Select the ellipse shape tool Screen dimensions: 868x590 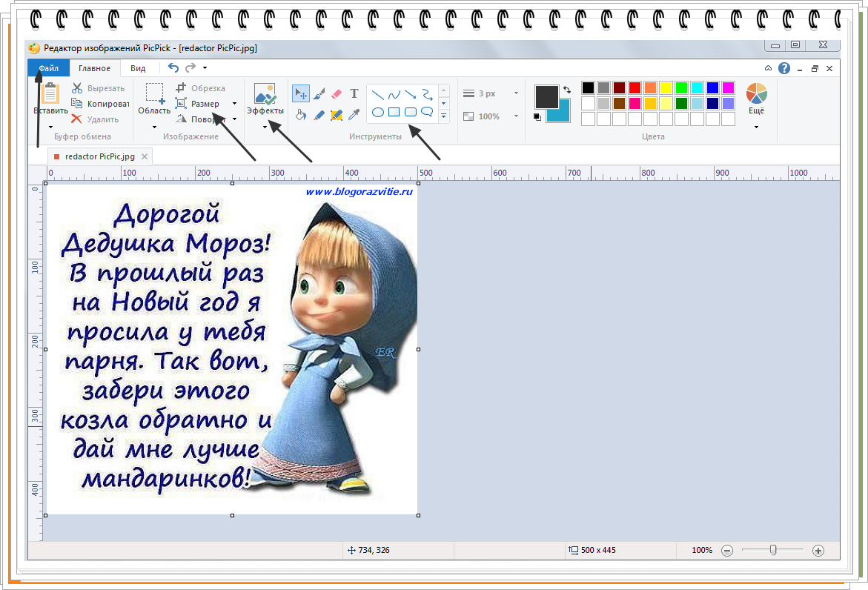[377, 113]
